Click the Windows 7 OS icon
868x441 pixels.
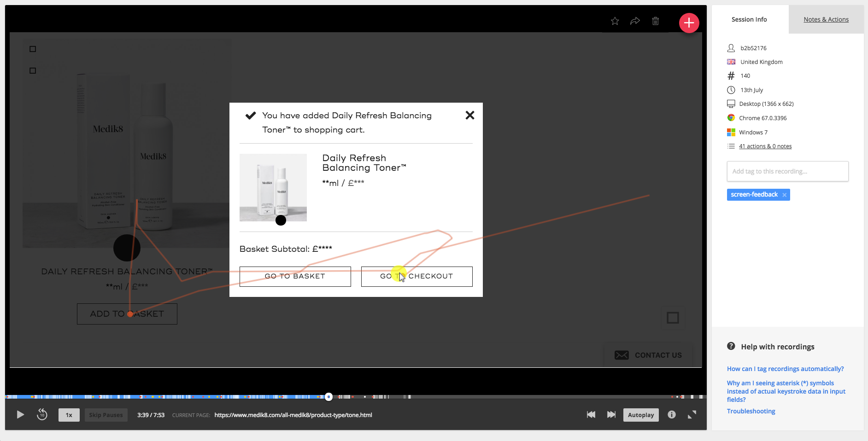click(731, 132)
